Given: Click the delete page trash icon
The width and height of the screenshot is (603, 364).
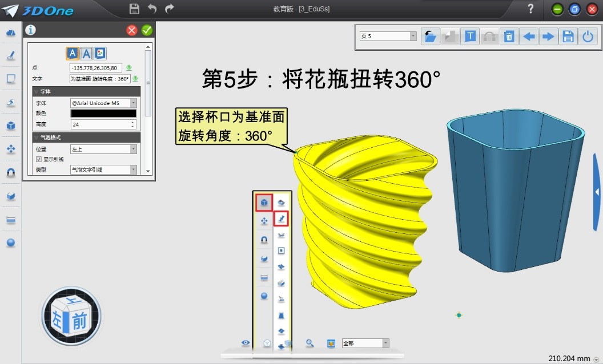Looking at the screenshot, I should click(x=509, y=37).
